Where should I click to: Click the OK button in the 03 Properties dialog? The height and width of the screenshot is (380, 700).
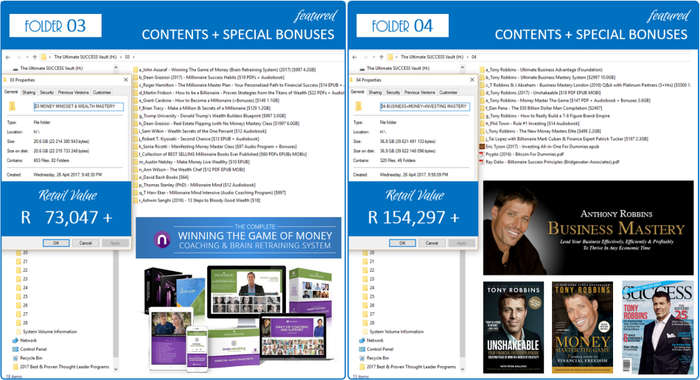(56, 243)
